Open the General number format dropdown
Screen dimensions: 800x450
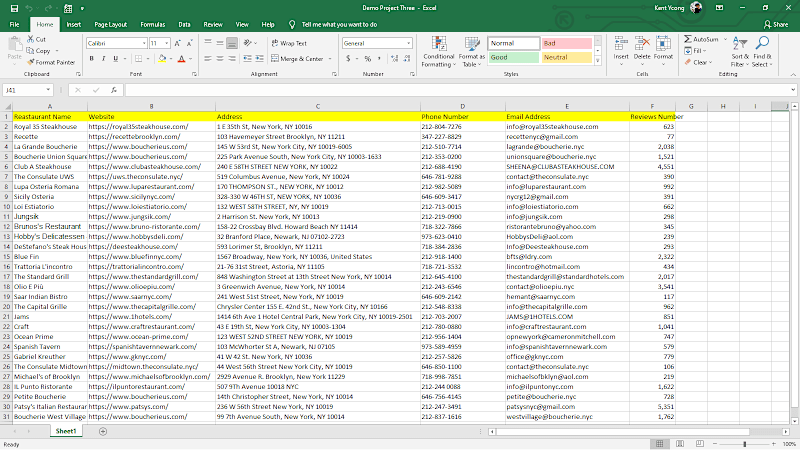coord(408,43)
